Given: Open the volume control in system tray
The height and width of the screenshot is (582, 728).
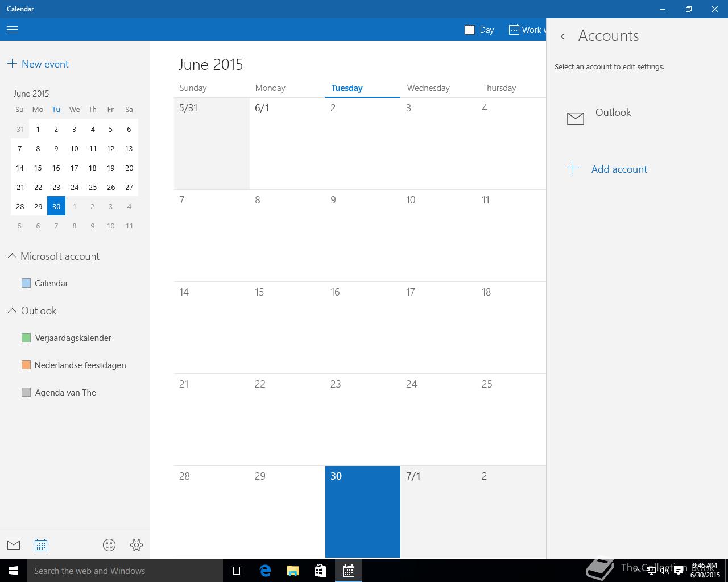Looking at the screenshot, I should coord(664,571).
